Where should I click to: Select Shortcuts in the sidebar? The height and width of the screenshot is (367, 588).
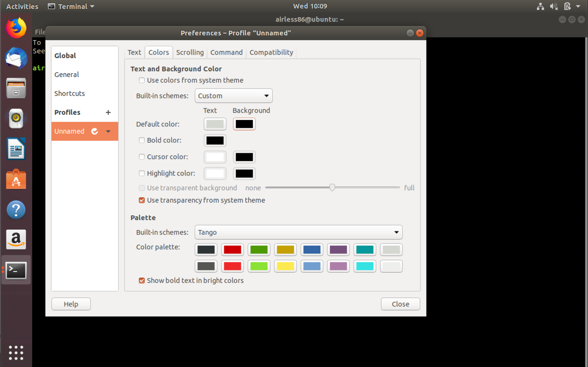click(69, 94)
